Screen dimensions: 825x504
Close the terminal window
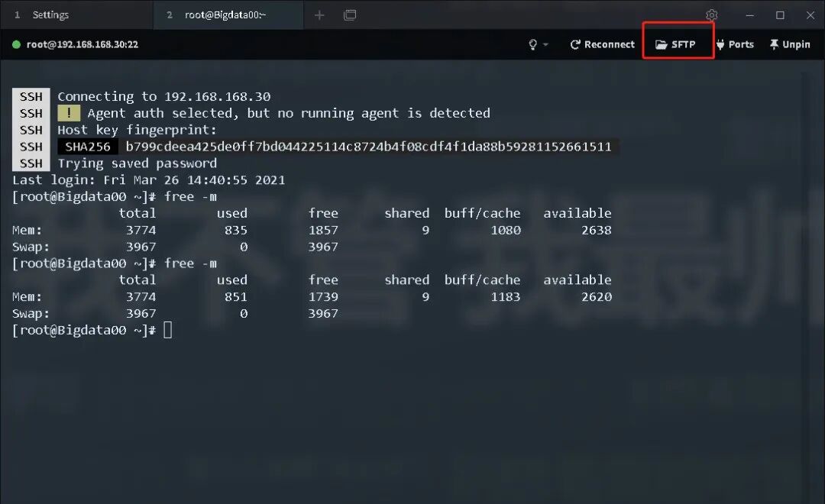tap(810, 15)
